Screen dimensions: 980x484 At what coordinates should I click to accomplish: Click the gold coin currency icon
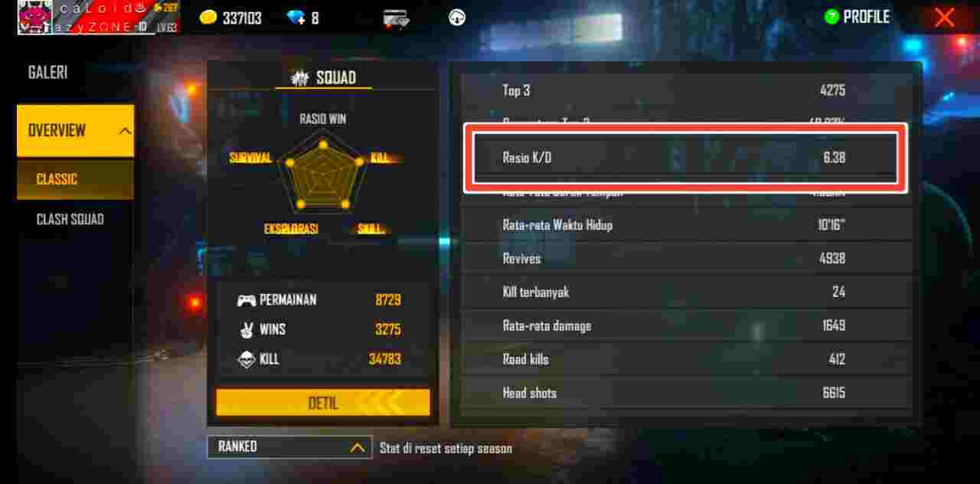pyautogui.click(x=208, y=17)
